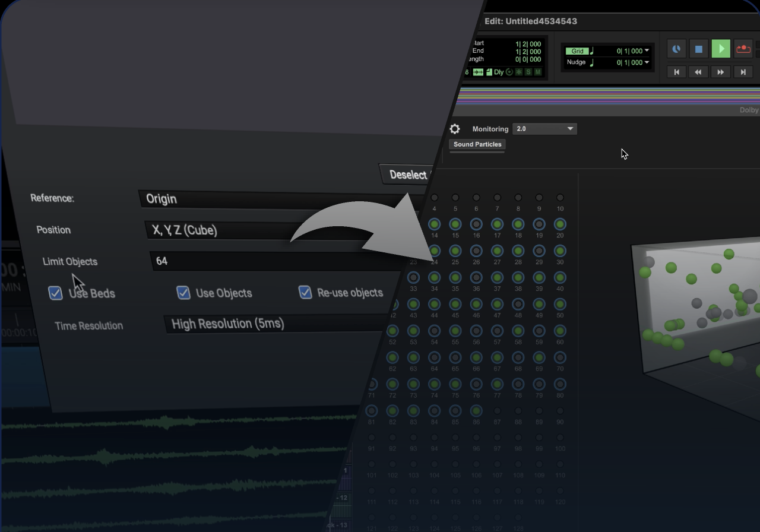This screenshot has height=532, width=760.
Task: Uncheck the Use Objects checkbox
Action: tap(183, 292)
